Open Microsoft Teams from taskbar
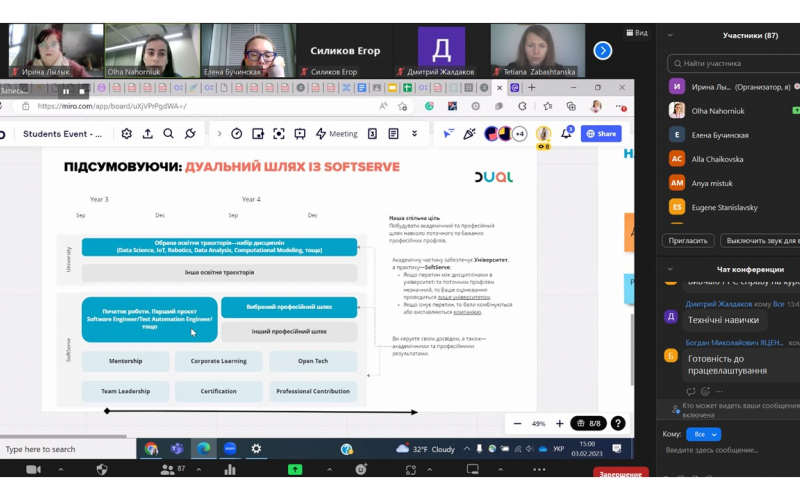 [x=177, y=449]
